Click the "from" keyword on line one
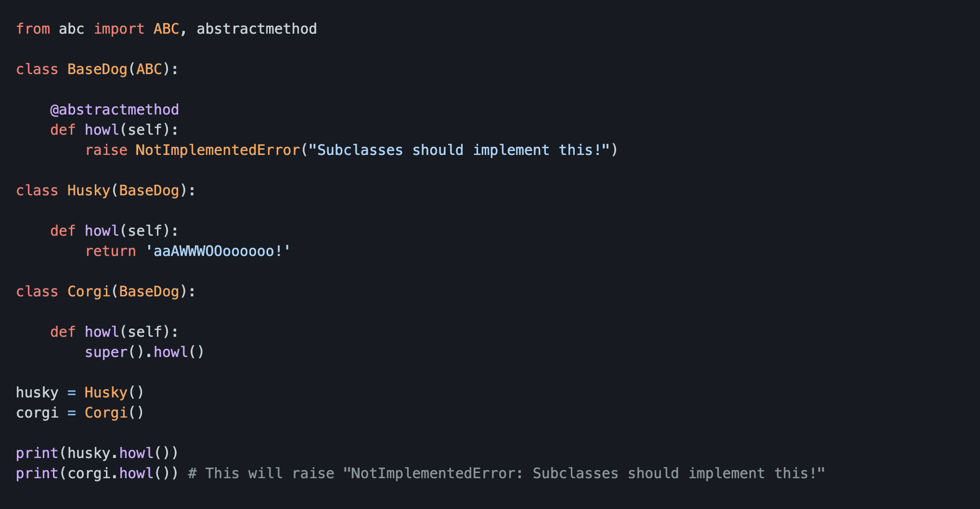This screenshot has width=980, height=509. 32,29
